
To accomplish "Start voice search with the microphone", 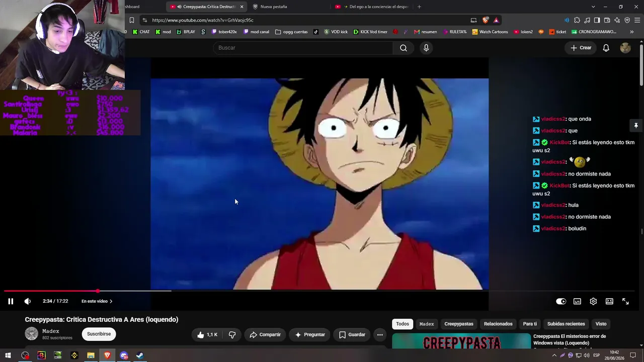I will (426, 48).
